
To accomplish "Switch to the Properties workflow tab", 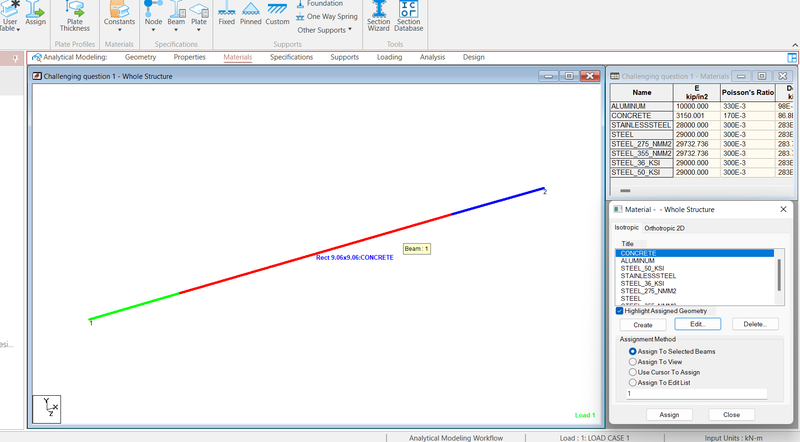I will [189, 57].
